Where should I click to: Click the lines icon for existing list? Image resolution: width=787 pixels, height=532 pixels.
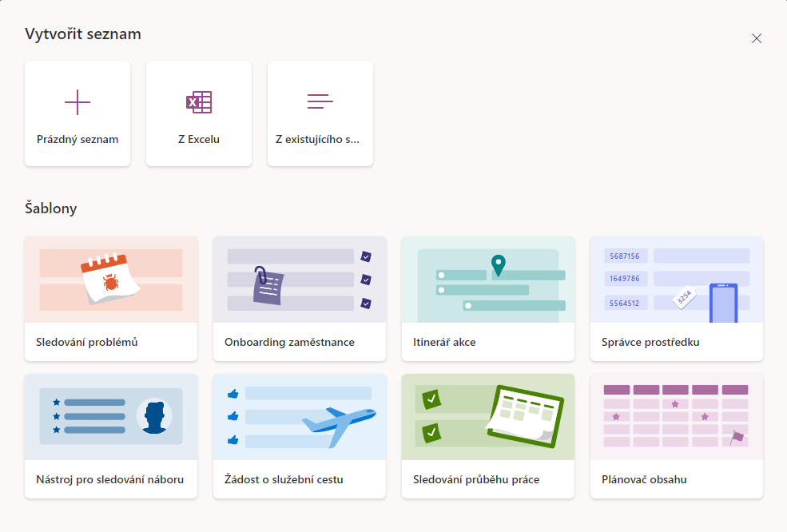click(x=320, y=101)
